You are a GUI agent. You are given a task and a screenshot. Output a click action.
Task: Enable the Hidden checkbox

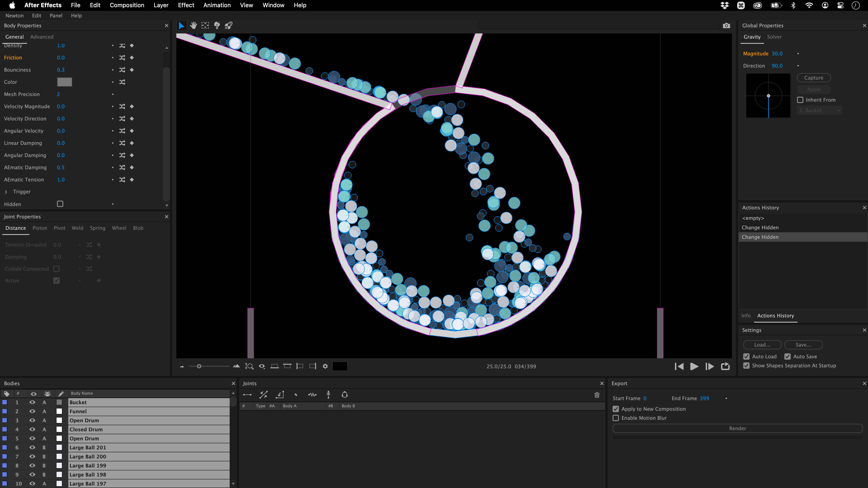[60, 204]
